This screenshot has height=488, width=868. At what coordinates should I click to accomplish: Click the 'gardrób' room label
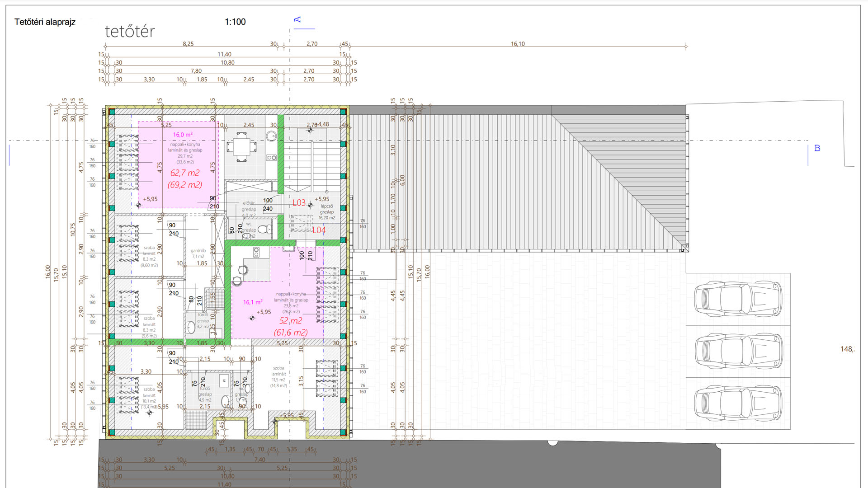(x=198, y=250)
